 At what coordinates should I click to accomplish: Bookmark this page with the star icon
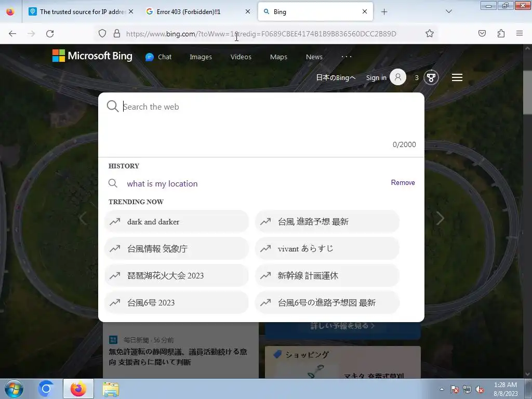coord(430,33)
